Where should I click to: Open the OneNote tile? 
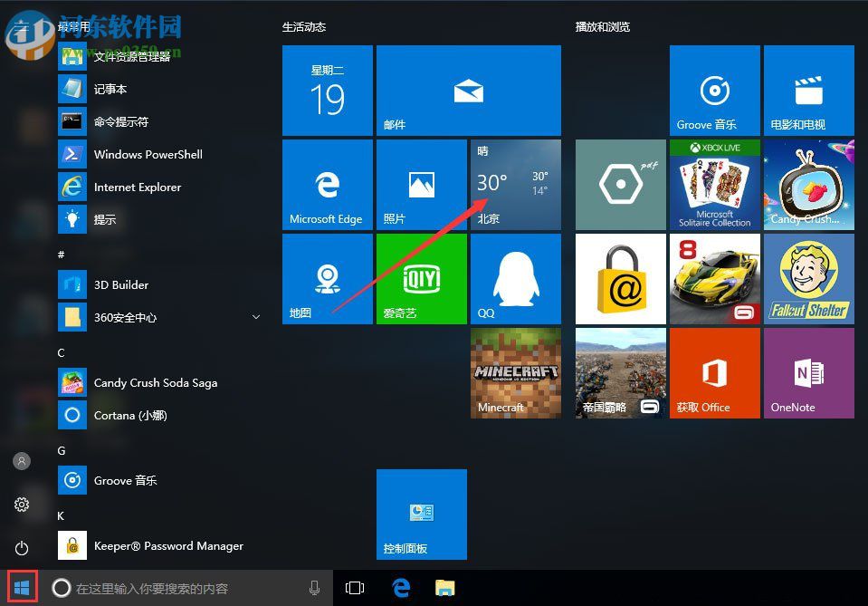click(808, 373)
